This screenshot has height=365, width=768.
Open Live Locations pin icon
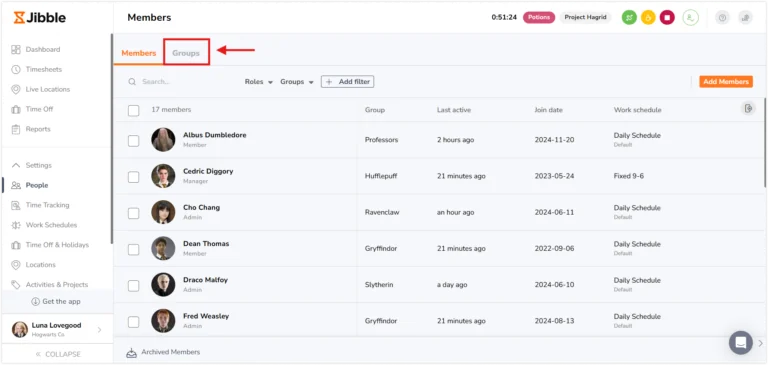pos(16,89)
